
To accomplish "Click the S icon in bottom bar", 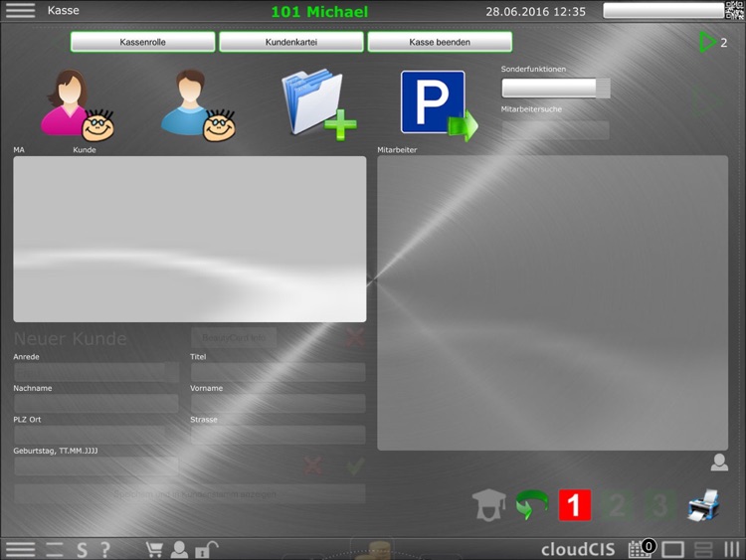I will pos(82,550).
